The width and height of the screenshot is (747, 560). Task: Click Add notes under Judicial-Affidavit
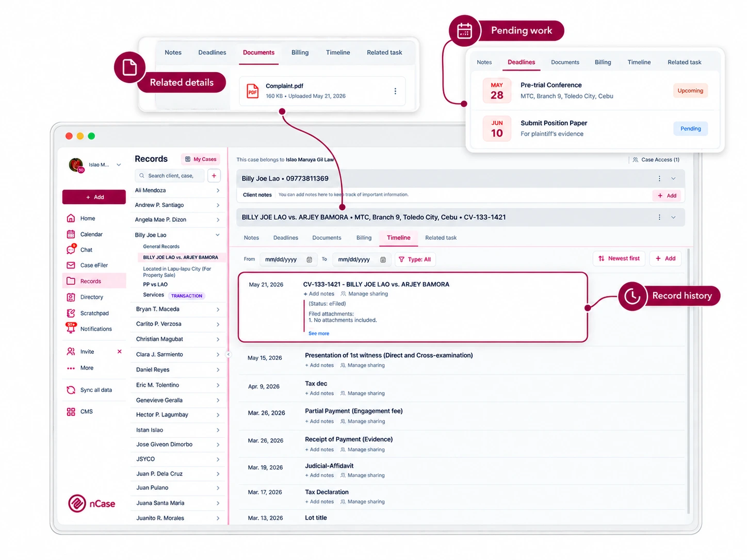click(319, 475)
